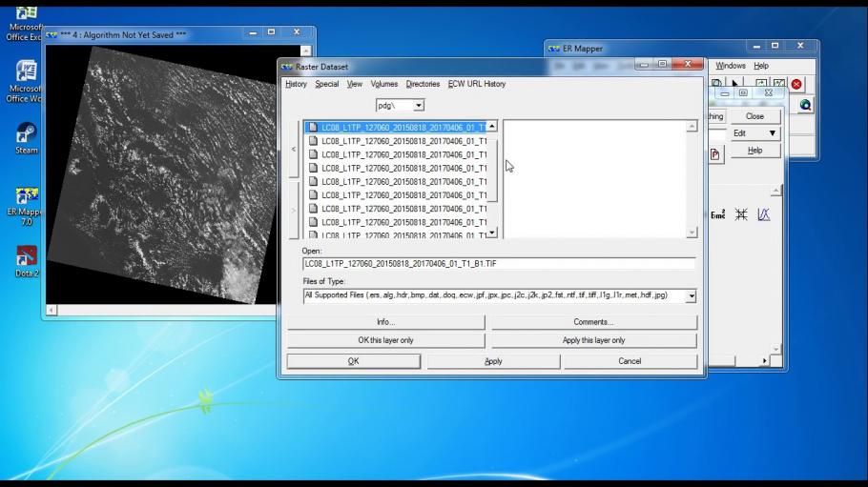Image resolution: width=868 pixels, height=487 pixels.
Task: Expand the pdg\ directory dropdown
Action: [419, 105]
